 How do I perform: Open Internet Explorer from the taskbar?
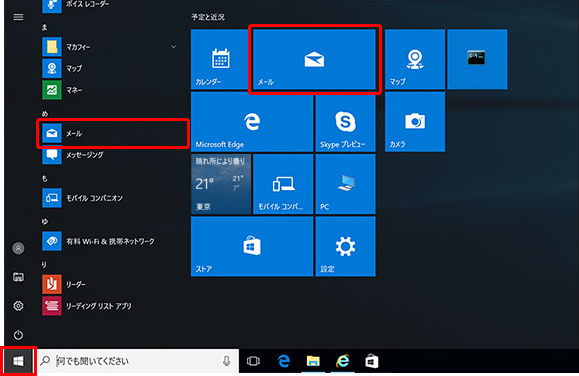coord(342,361)
